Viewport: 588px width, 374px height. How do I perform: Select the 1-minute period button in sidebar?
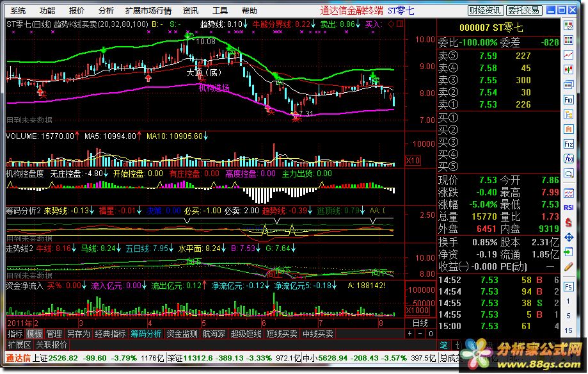pyautogui.click(x=569, y=301)
